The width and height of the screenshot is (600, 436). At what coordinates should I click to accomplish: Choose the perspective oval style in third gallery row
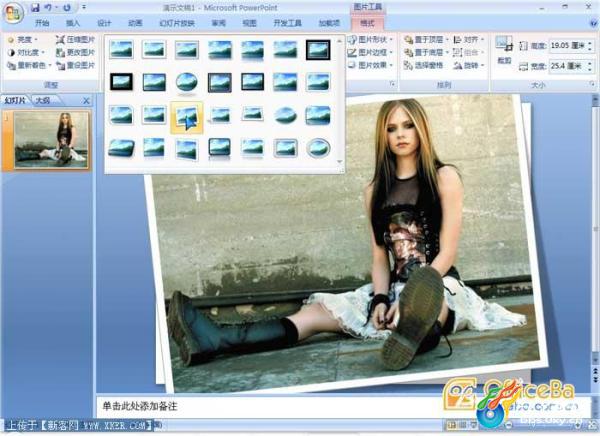(x=285, y=115)
